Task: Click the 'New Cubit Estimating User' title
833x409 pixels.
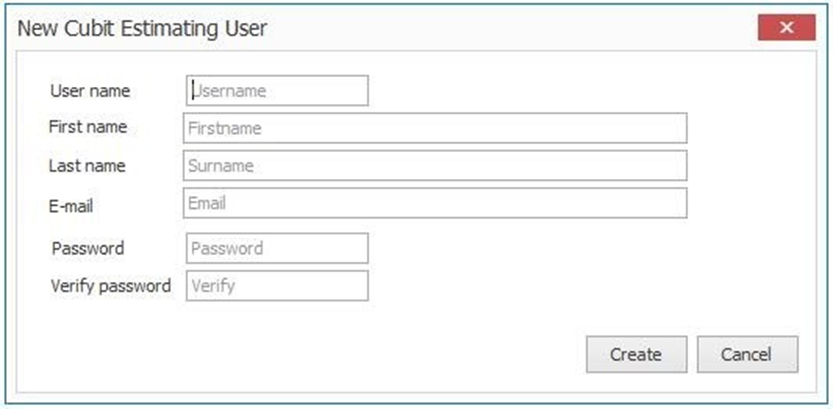Action: (x=142, y=29)
